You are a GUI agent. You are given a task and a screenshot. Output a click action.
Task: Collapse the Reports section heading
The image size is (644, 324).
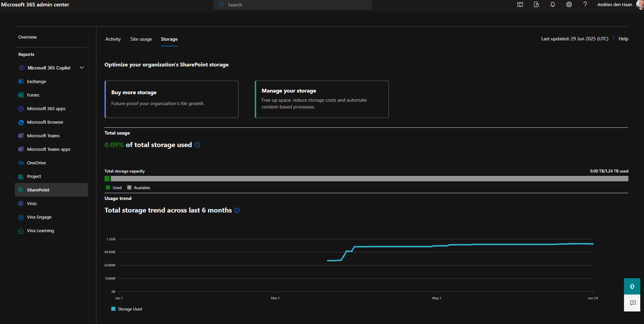click(26, 54)
